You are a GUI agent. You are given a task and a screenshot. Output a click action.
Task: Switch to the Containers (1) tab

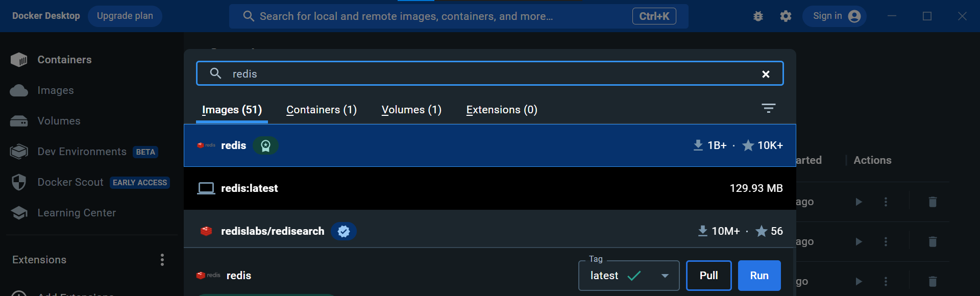pyautogui.click(x=322, y=110)
